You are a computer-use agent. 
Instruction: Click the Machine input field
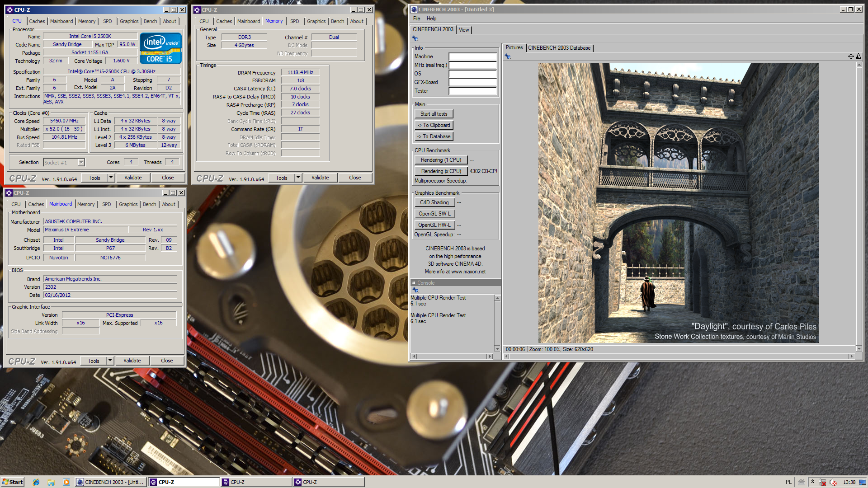point(472,56)
